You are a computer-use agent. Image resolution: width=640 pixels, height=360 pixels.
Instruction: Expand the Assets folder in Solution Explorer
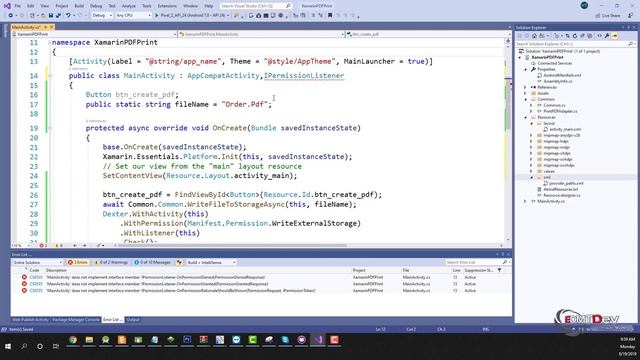(x=525, y=93)
